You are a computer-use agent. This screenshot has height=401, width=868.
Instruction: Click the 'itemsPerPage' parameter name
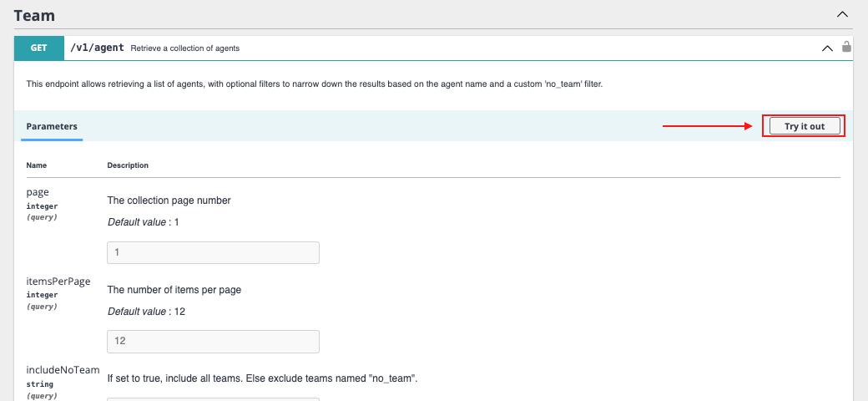click(58, 282)
